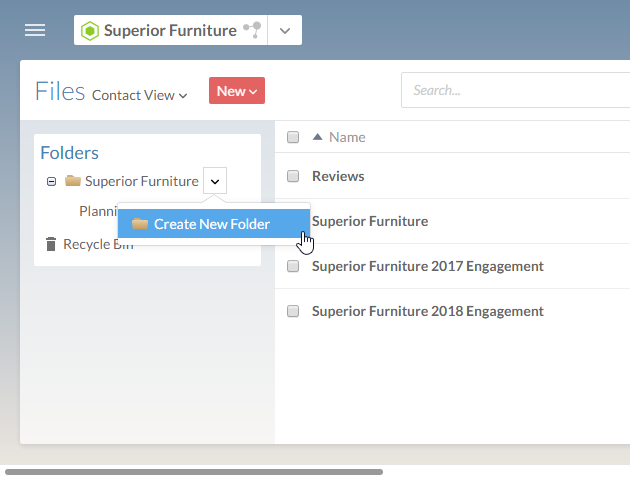Open the client switcher dropdown arrow
This screenshot has width=630, height=480.
[x=285, y=31]
